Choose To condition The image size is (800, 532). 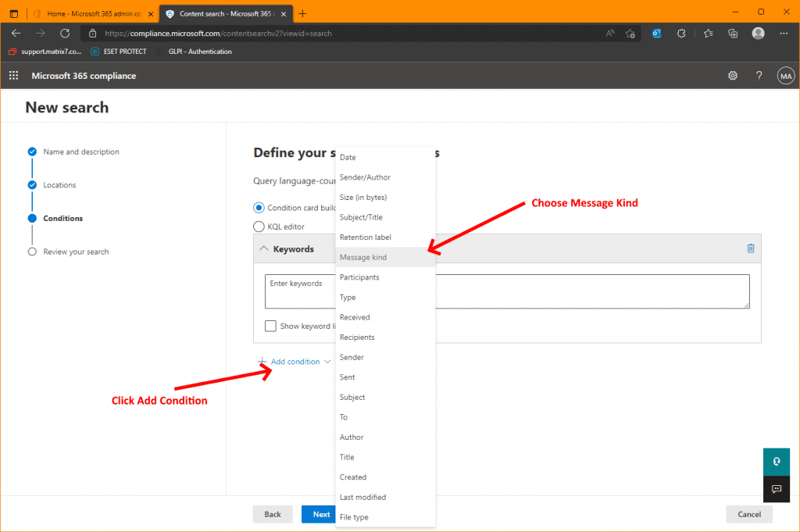tap(385, 417)
